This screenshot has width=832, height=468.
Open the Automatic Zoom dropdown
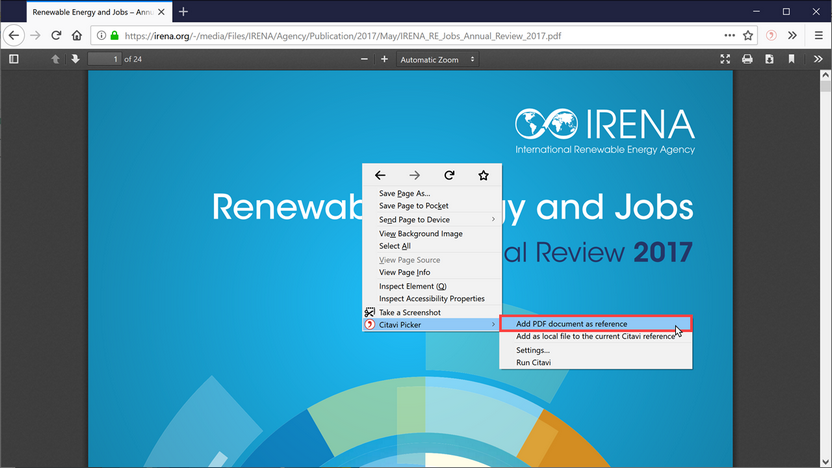pyautogui.click(x=437, y=59)
